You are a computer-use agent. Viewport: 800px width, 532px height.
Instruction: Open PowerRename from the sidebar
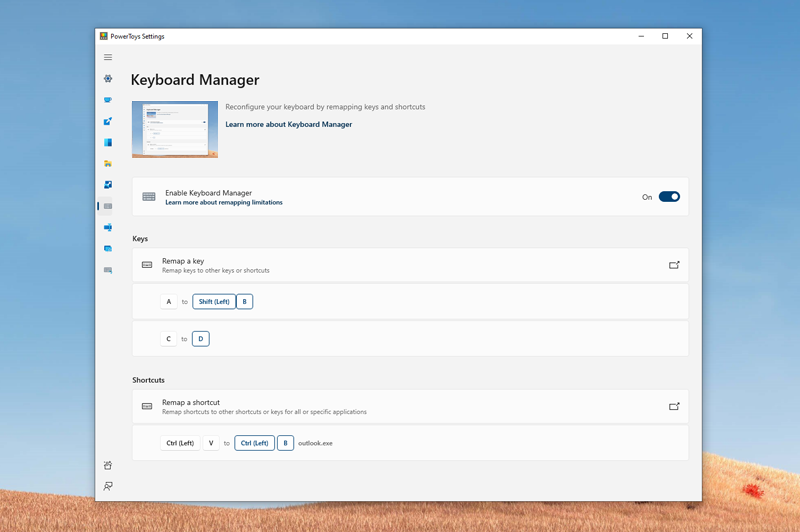(108, 228)
